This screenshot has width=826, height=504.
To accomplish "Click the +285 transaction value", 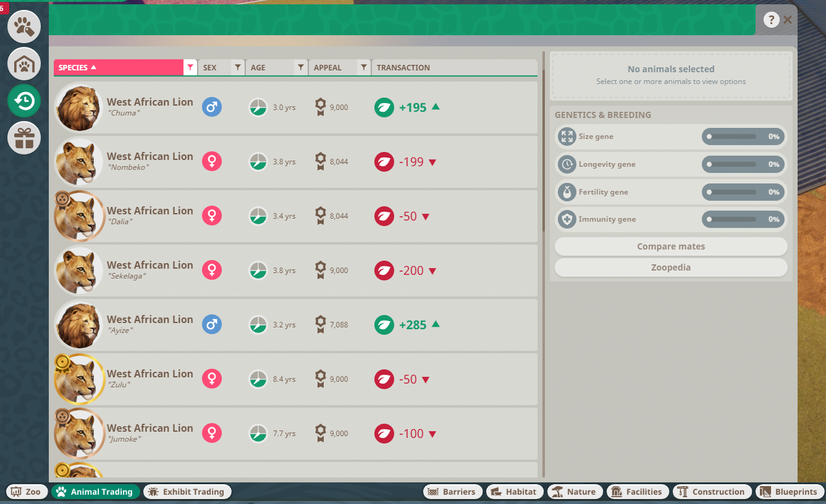I will [413, 325].
